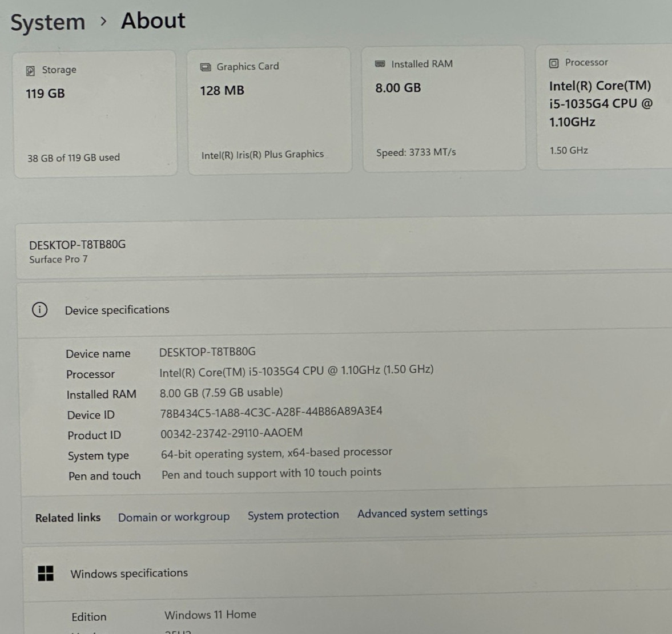
Task: Click the Graphics Card icon
Action: coord(206,67)
